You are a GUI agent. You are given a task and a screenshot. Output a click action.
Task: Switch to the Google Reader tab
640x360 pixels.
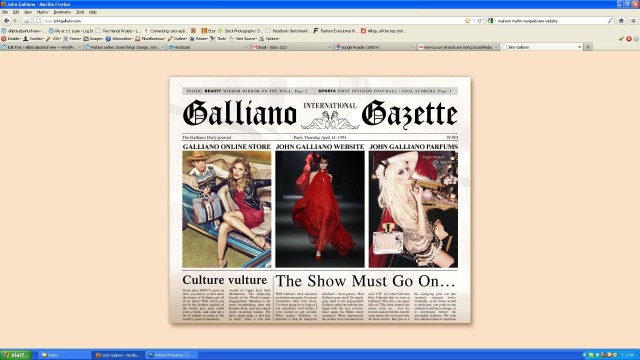pyautogui.click(x=374, y=47)
